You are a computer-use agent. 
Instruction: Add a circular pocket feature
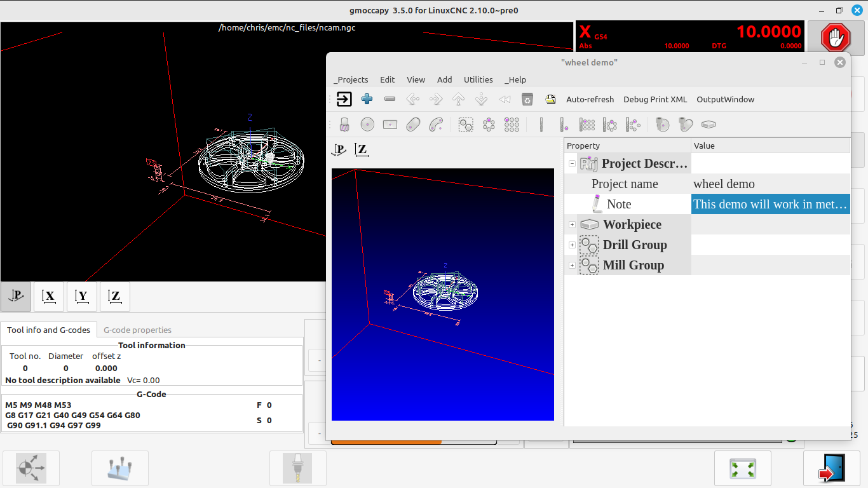coord(367,125)
